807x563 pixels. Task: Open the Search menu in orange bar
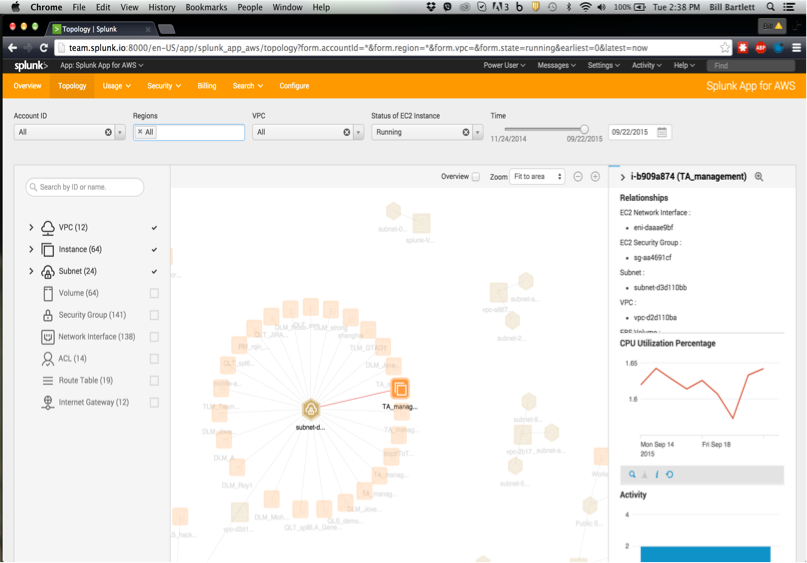click(248, 86)
